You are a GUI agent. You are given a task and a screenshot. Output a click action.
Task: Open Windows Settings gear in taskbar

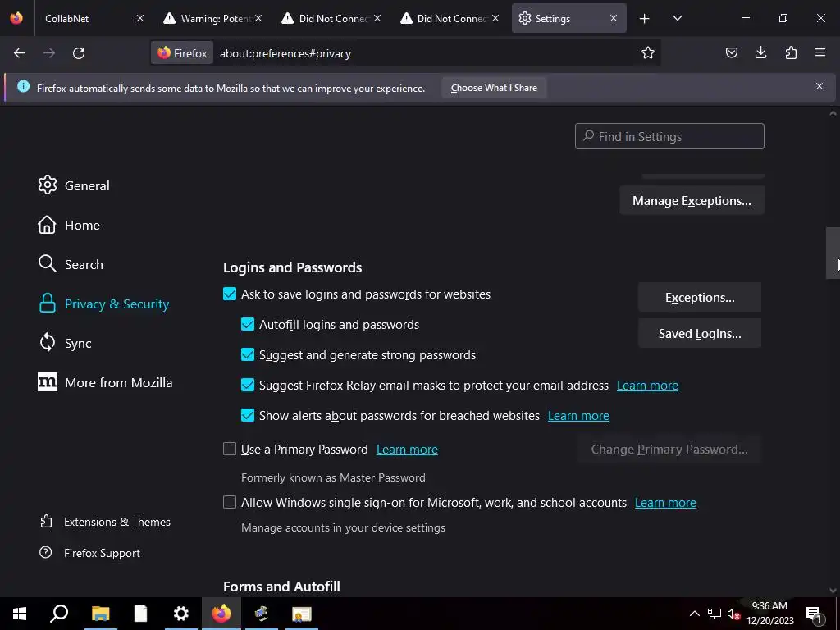coord(181,614)
